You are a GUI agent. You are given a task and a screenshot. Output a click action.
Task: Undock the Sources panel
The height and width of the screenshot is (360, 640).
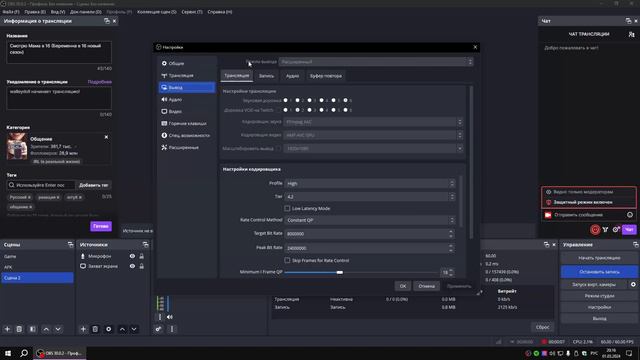146,244
